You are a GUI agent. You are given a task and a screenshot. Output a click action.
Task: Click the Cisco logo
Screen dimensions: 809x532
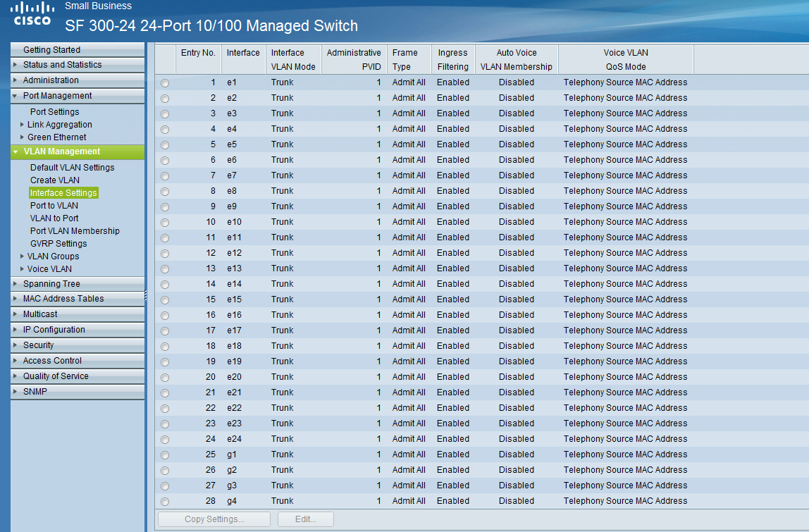[x=32, y=14]
